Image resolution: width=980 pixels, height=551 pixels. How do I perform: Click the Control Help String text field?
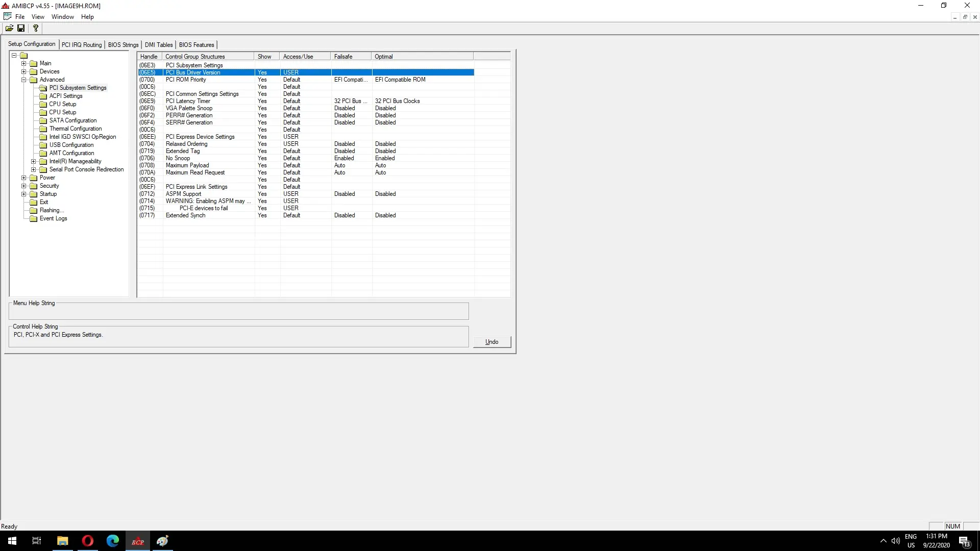click(239, 337)
